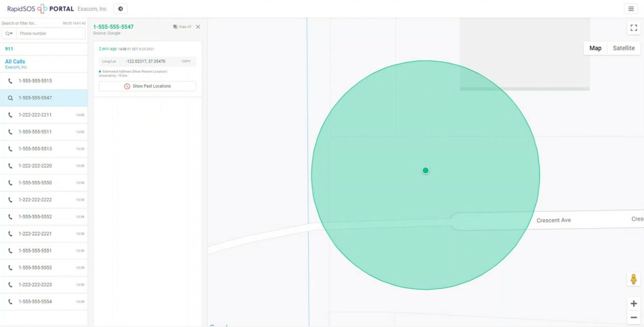Click the Copy All icon in call panel

tap(181, 26)
